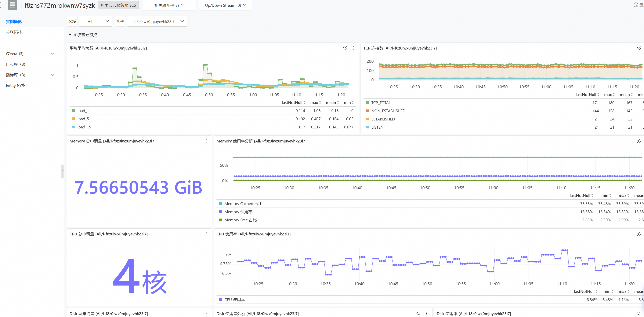Toggle LISTEN series visibility

(x=377, y=127)
